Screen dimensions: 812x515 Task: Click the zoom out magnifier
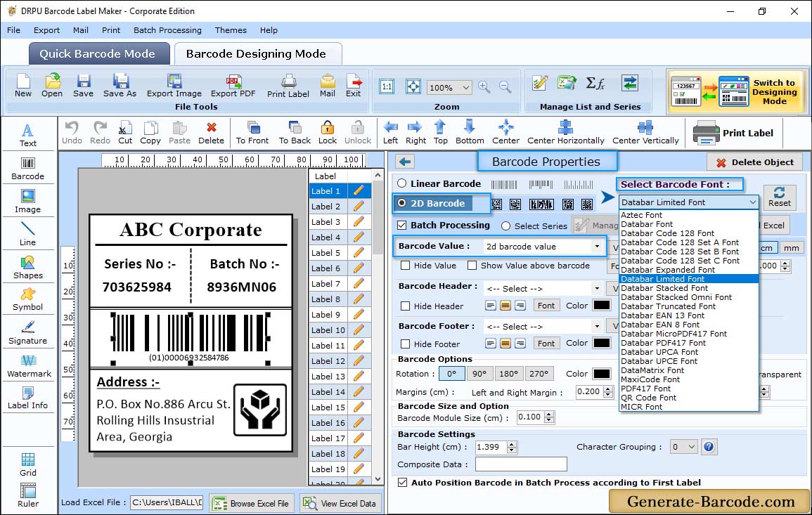[x=505, y=87]
